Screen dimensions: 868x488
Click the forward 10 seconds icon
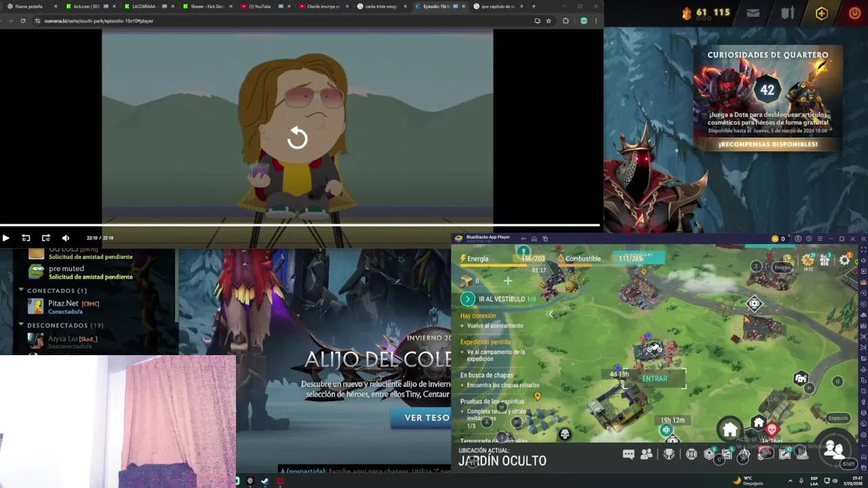click(45, 238)
